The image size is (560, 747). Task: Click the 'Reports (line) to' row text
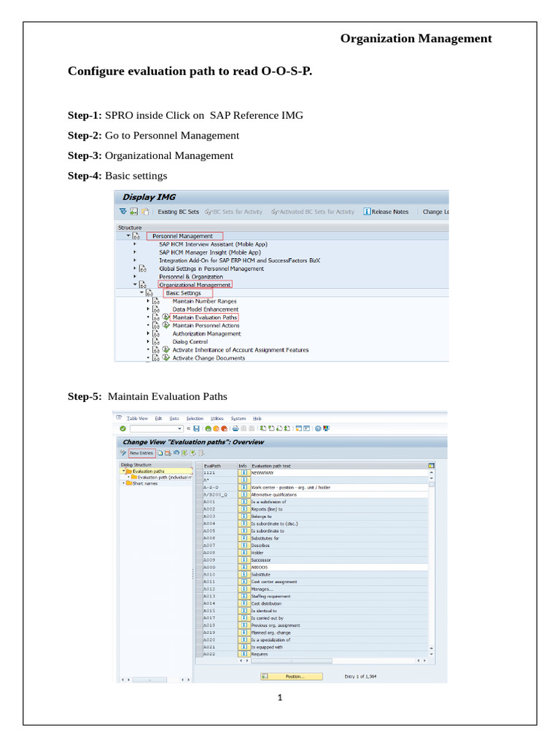coord(267,509)
